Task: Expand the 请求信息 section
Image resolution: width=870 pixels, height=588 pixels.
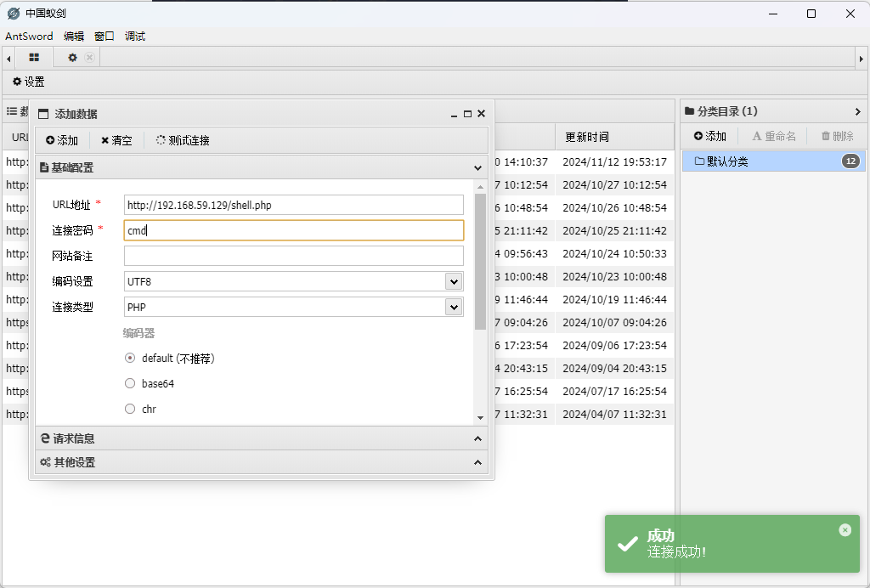Action: (260, 438)
